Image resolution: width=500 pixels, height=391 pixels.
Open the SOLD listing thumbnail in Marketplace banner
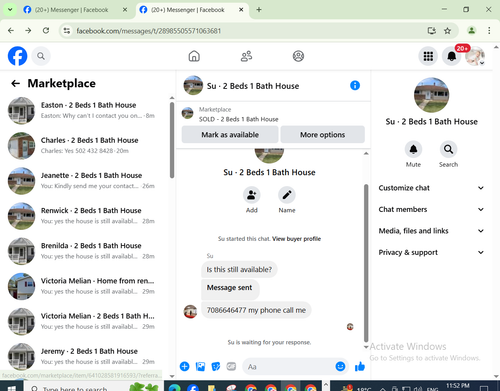187,113
